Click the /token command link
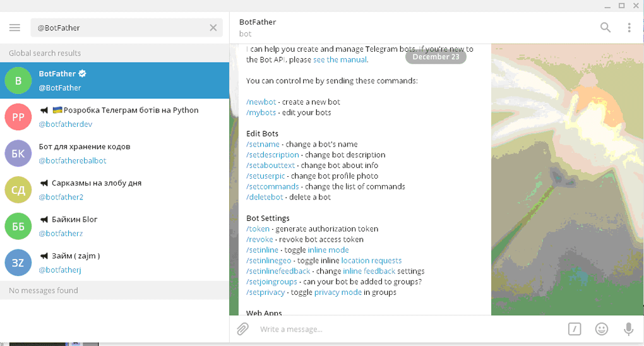Image resolution: width=644 pixels, height=346 pixels. click(x=258, y=229)
